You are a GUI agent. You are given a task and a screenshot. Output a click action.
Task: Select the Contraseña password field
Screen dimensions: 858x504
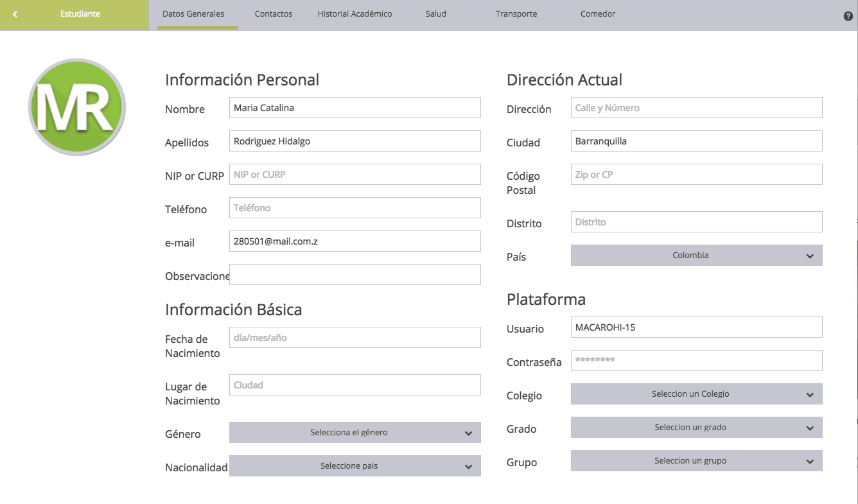696,360
